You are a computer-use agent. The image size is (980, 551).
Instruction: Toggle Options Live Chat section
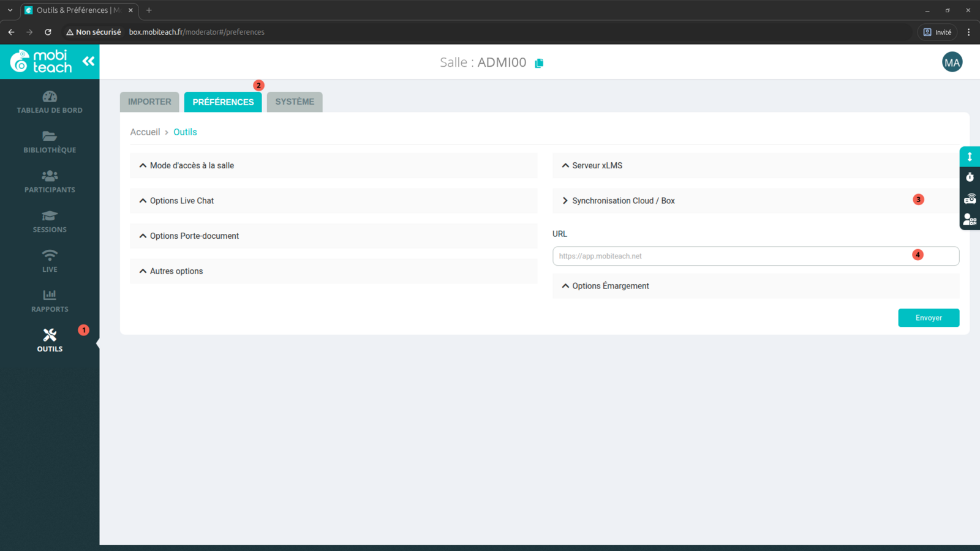pyautogui.click(x=334, y=201)
